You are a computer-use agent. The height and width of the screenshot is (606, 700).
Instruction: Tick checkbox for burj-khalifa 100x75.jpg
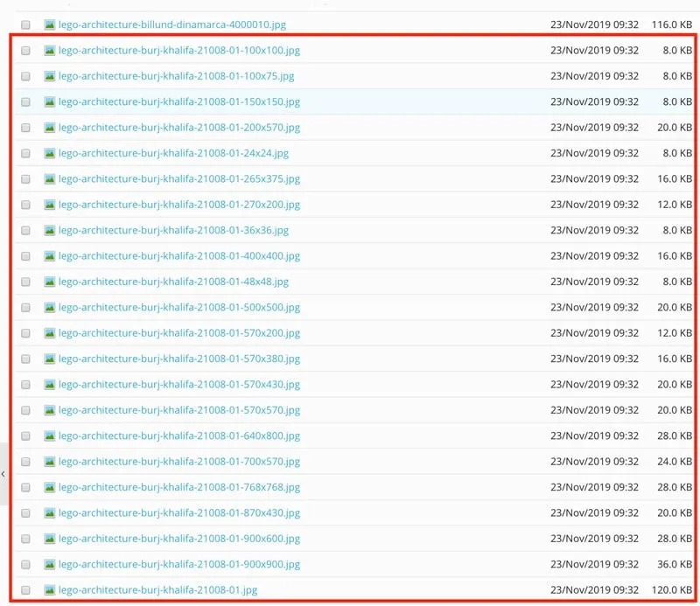pos(25,77)
